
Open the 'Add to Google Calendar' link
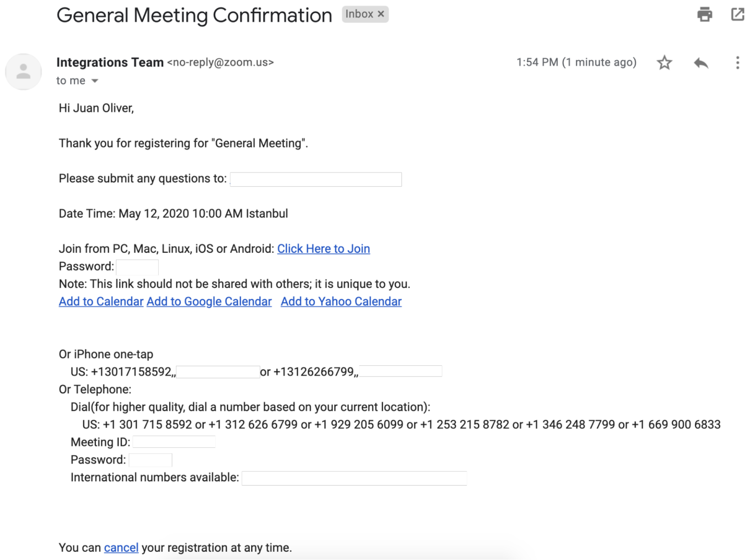[x=208, y=301]
